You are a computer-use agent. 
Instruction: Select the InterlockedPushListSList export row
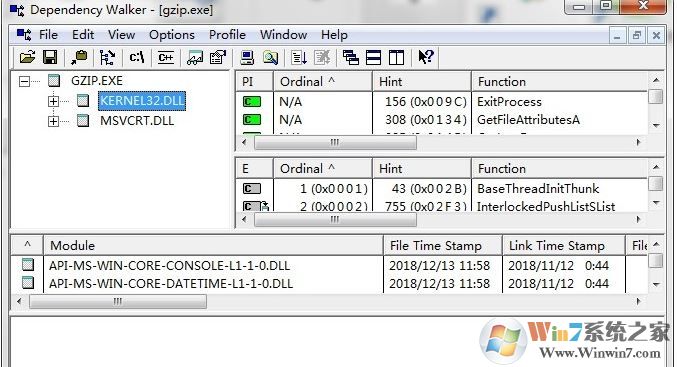tap(442, 206)
